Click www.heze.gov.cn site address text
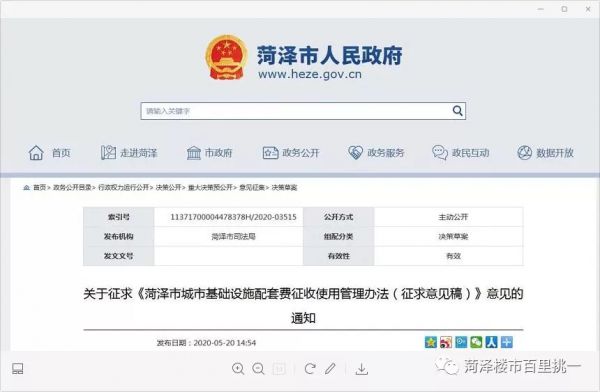Screen dimensions: 600x392 click(x=310, y=74)
